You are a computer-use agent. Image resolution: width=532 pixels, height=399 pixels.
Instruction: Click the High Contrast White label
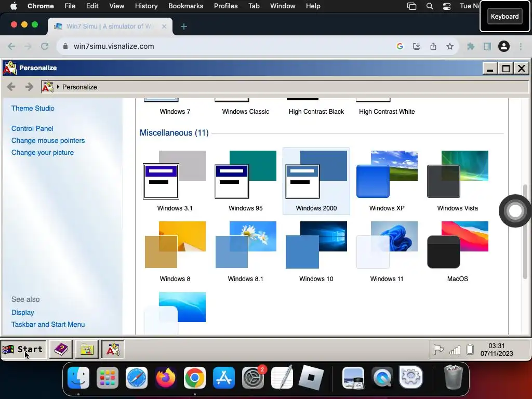(x=387, y=112)
